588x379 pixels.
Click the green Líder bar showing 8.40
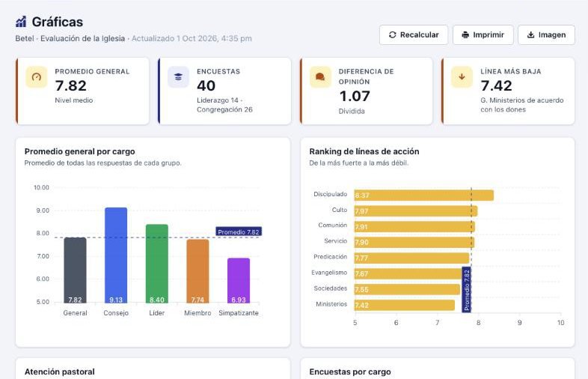point(157,264)
